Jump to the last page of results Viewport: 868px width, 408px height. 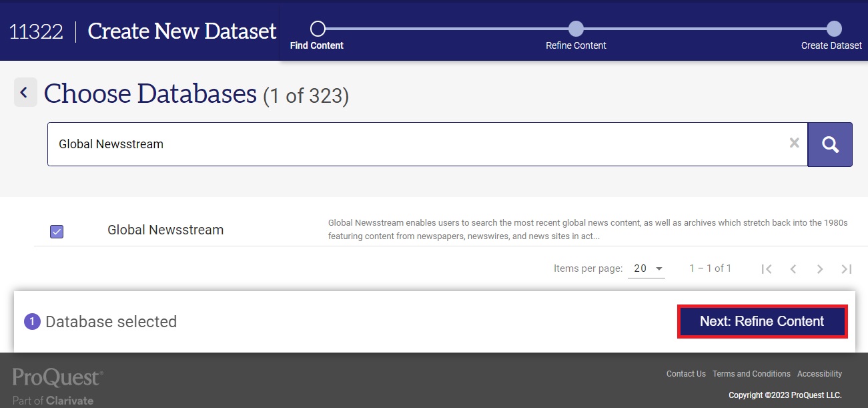point(847,269)
